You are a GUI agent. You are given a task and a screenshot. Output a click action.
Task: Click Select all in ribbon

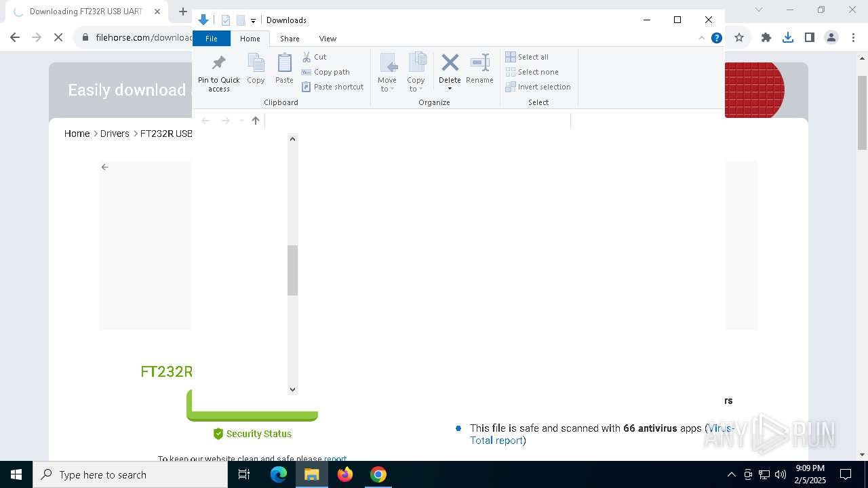527,57
